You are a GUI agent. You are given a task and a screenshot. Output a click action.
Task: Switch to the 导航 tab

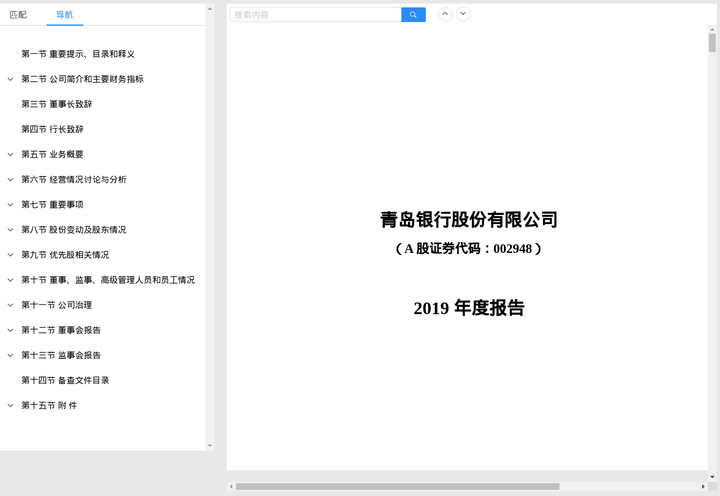click(x=65, y=15)
